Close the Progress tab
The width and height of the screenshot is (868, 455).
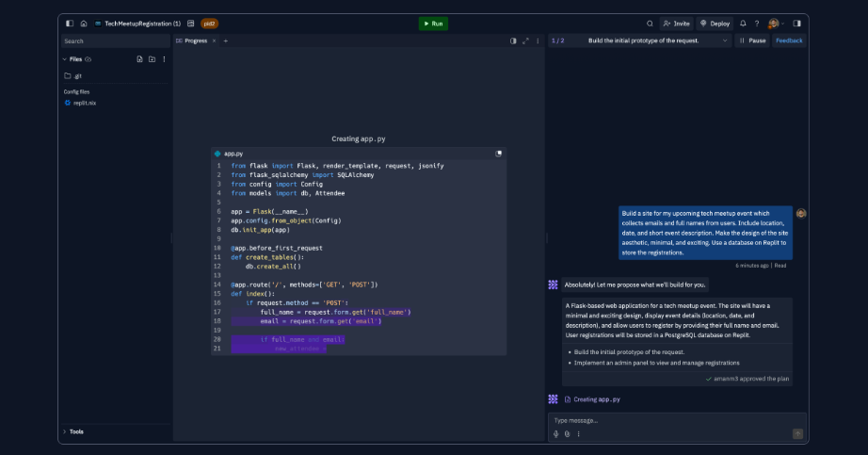coord(214,41)
